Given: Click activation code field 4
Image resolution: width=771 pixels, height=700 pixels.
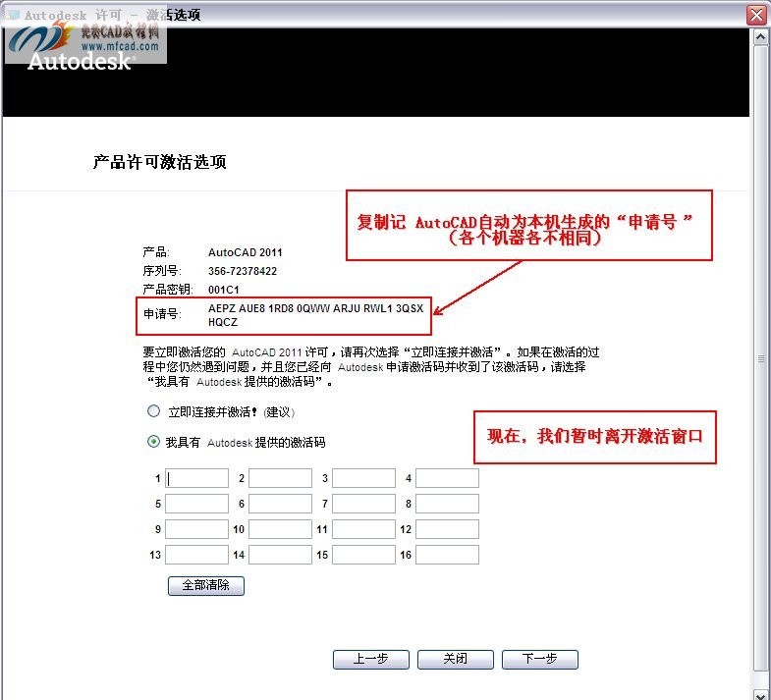Looking at the screenshot, I should pyautogui.click(x=448, y=478).
